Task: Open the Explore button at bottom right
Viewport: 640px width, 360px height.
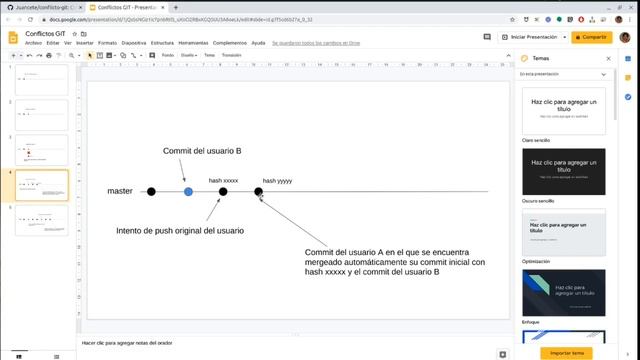Action: click(x=503, y=354)
